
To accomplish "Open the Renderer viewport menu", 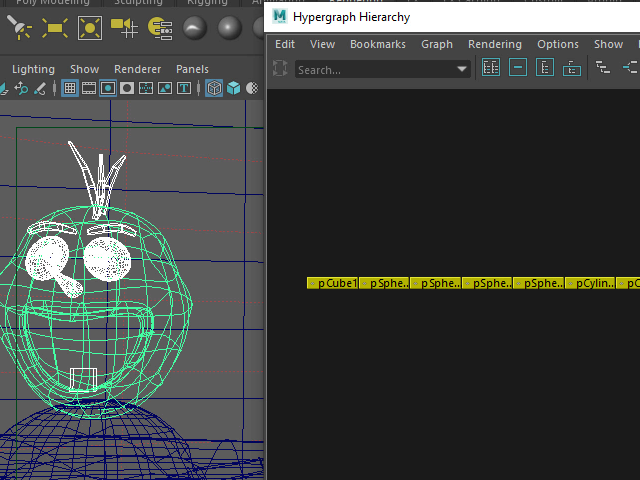I will [x=137, y=69].
